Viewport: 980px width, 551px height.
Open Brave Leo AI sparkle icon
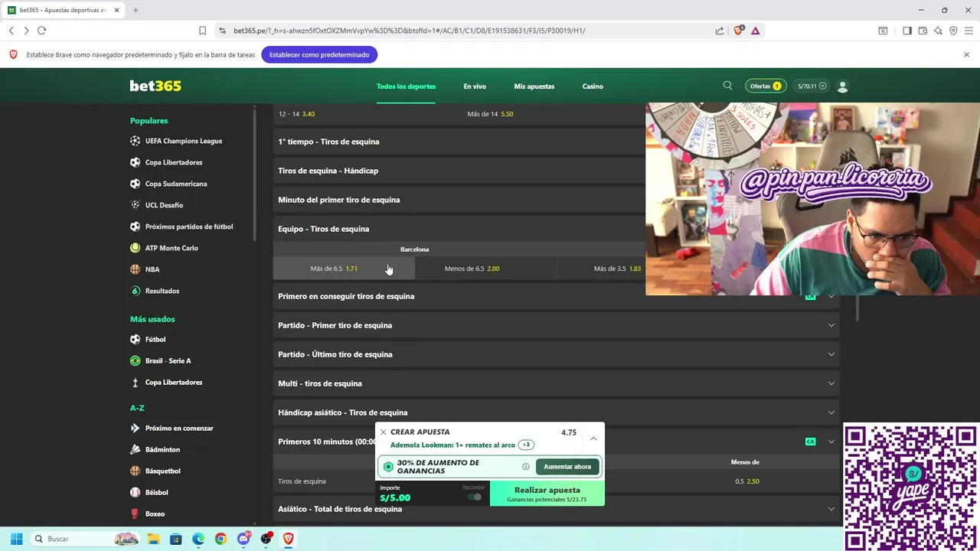point(938,31)
